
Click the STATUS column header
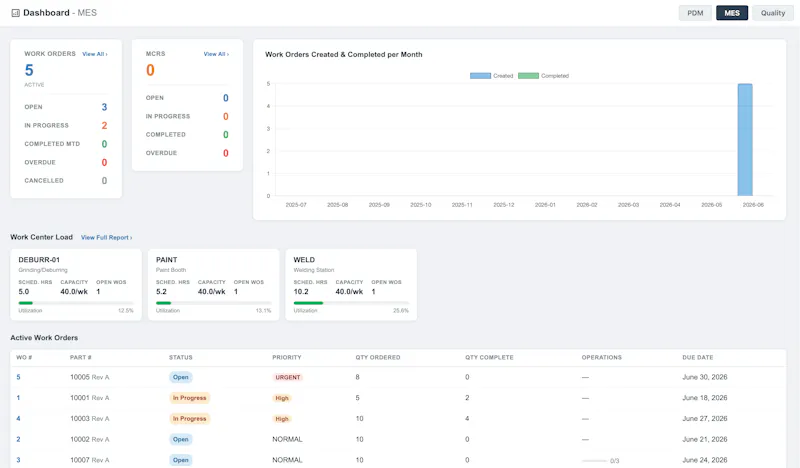tap(181, 357)
